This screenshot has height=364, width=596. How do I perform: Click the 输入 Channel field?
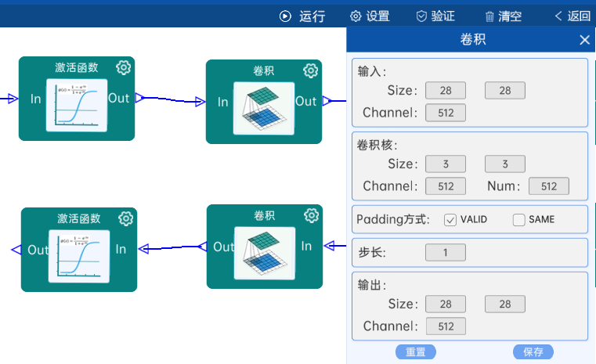click(x=446, y=113)
